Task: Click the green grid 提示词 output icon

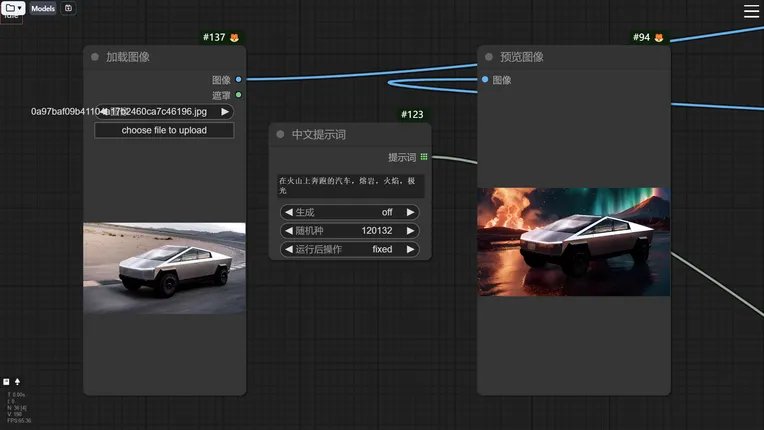Action: tap(424, 157)
